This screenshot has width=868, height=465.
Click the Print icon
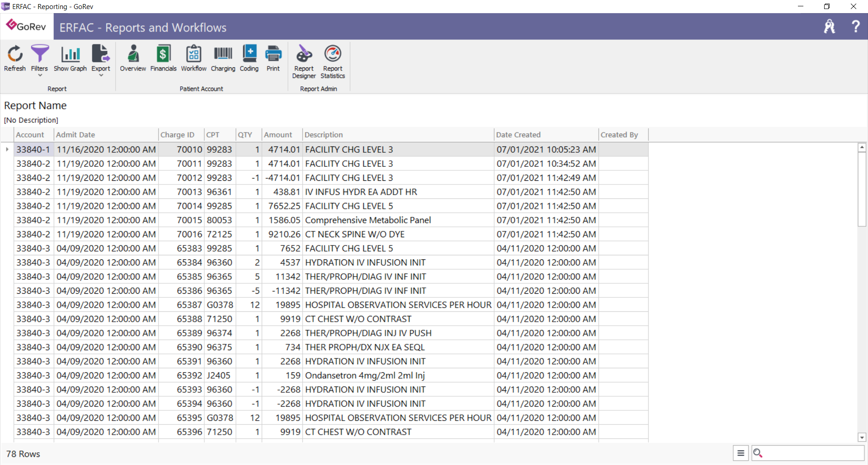273,54
